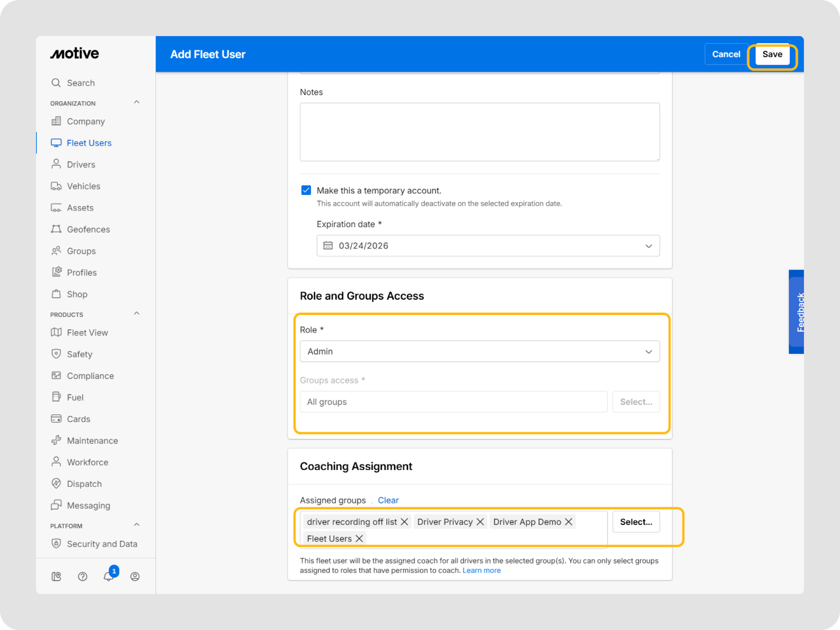Image resolution: width=840 pixels, height=630 pixels.
Task: Uncheck Make this a temporary account
Action: [x=306, y=191]
